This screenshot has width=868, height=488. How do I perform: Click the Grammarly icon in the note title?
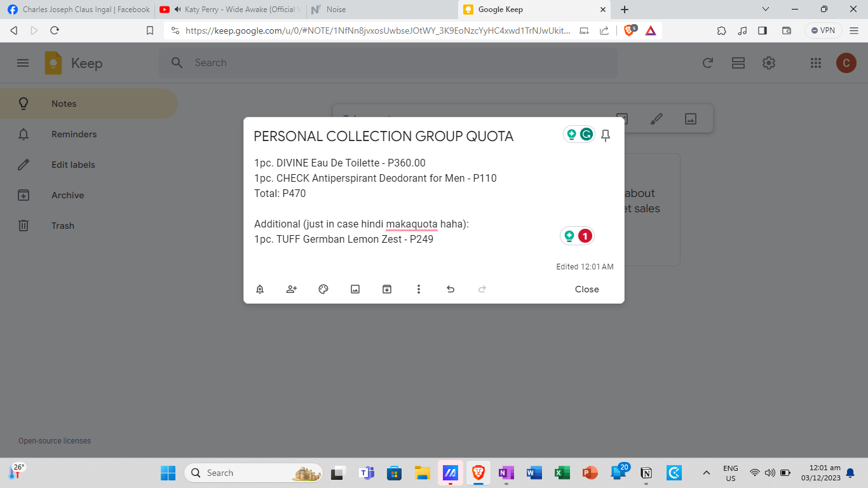587,134
